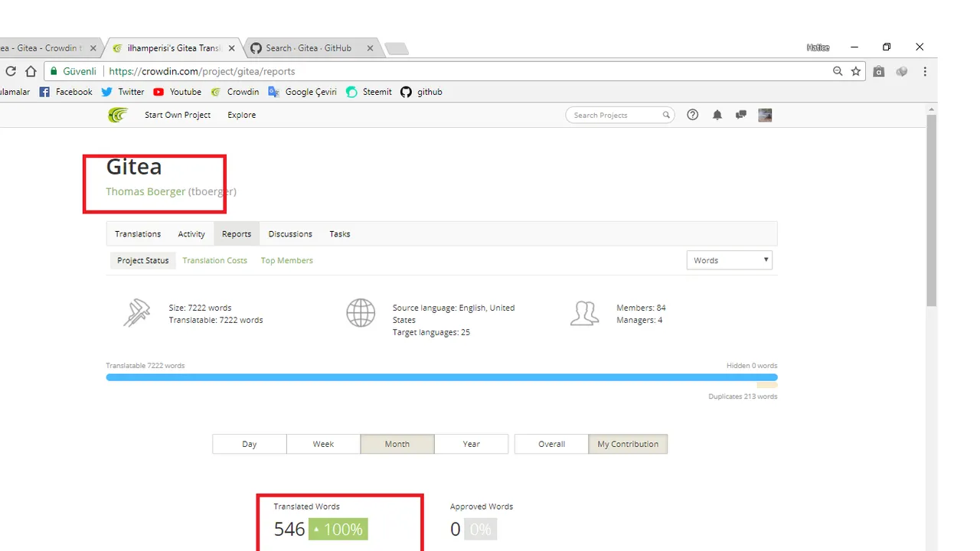The width and height of the screenshot is (980, 551).
Task: Open the user profile avatar thumbnail
Action: click(765, 115)
